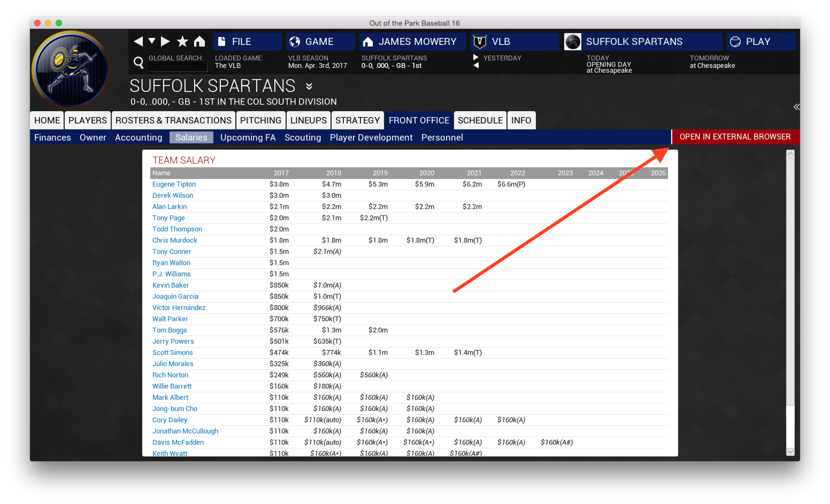Select the Scouting submenu item
Screen dimensions: 830x504
pyautogui.click(x=302, y=136)
